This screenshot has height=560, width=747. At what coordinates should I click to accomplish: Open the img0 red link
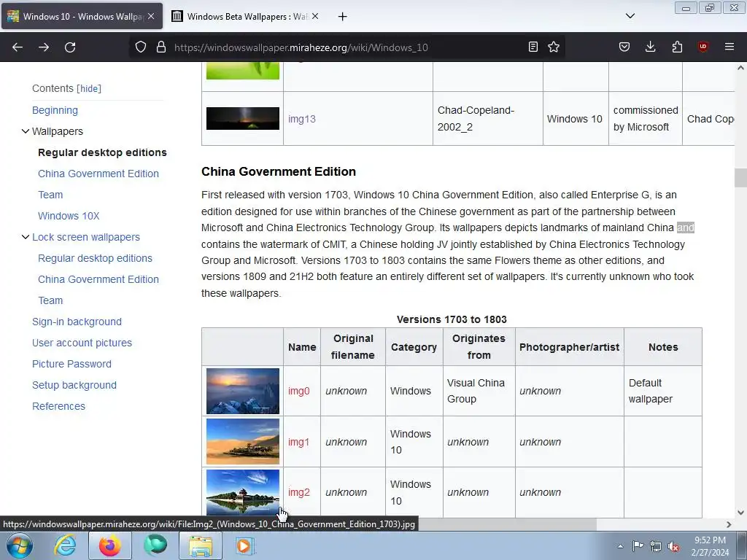(x=298, y=391)
